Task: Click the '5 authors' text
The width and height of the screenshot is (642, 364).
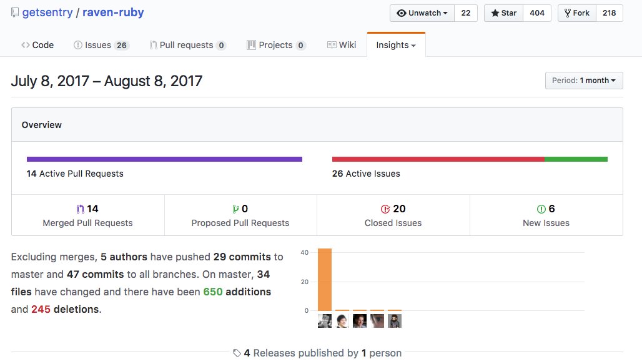Action: pyautogui.click(x=124, y=257)
